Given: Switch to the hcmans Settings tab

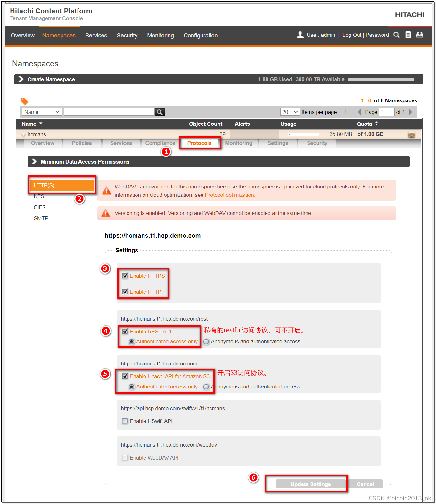Looking at the screenshot, I should (278, 143).
